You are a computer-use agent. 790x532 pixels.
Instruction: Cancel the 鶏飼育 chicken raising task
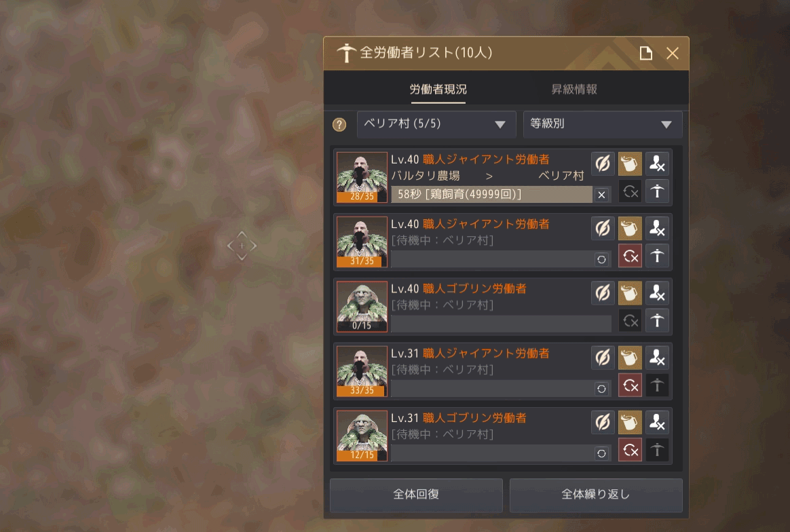(601, 195)
